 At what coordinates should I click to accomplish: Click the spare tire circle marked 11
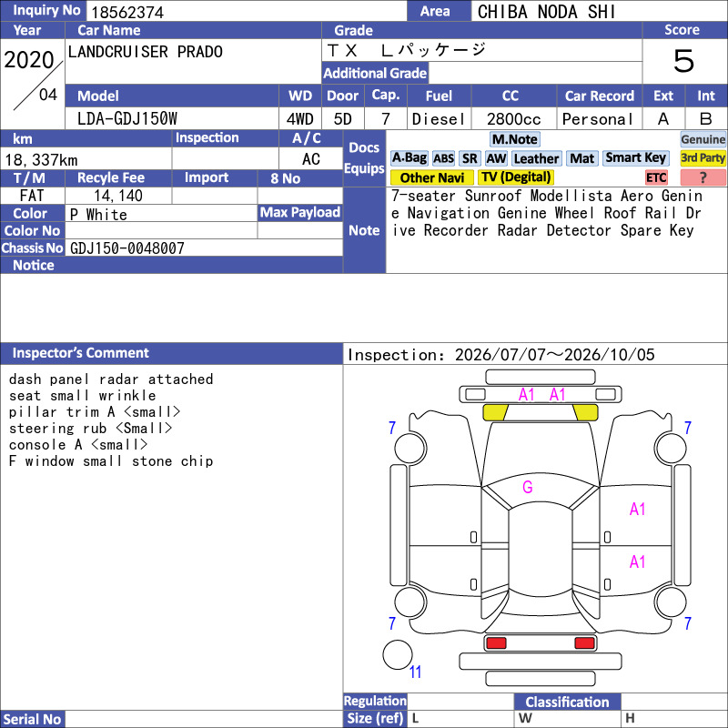[398, 654]
